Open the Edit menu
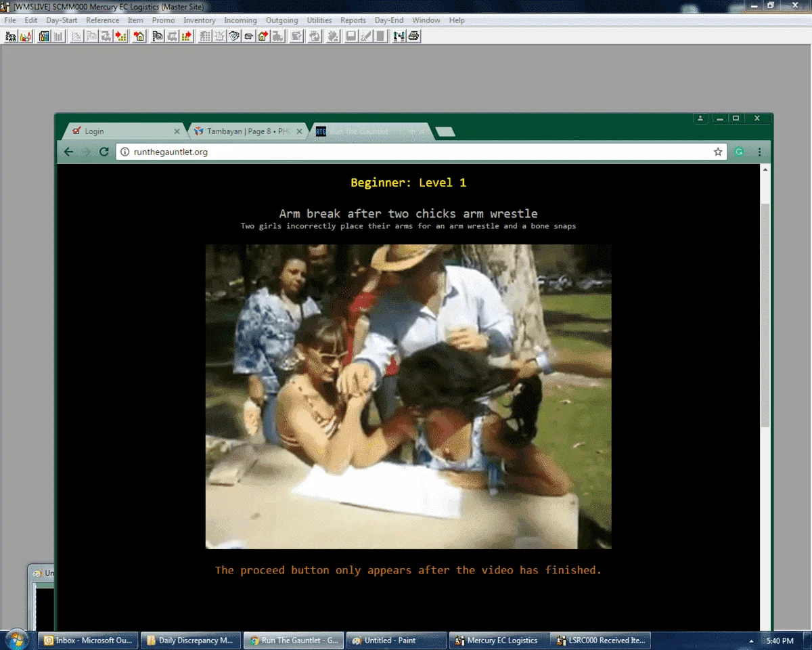Viewport: 812px width, 650px height. coord(31,20)
